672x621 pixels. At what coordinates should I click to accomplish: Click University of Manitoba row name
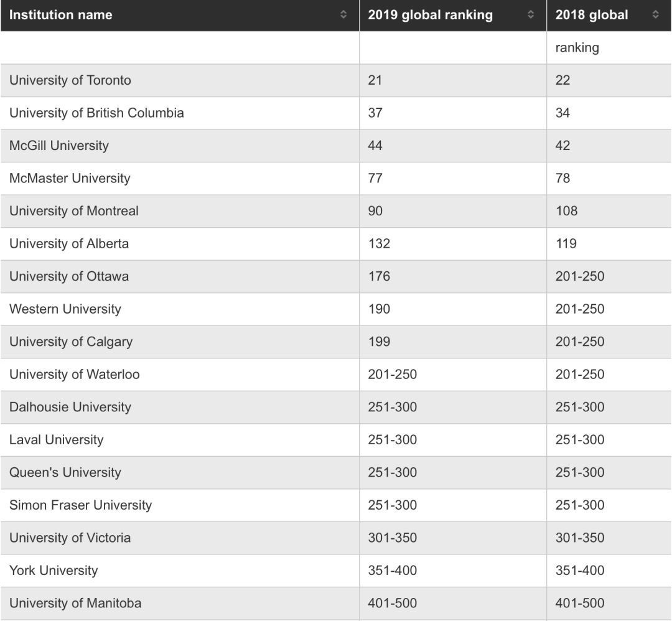pos(75,604)
